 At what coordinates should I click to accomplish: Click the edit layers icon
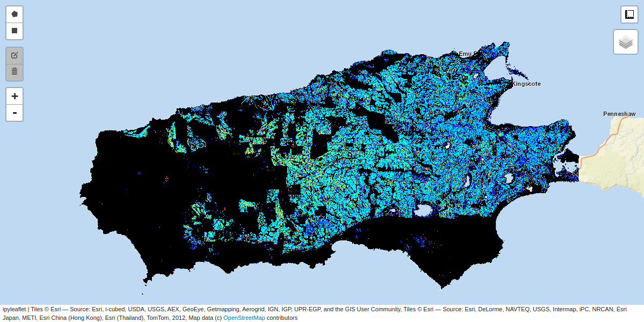pyautogui.click(x=14, y=55)
